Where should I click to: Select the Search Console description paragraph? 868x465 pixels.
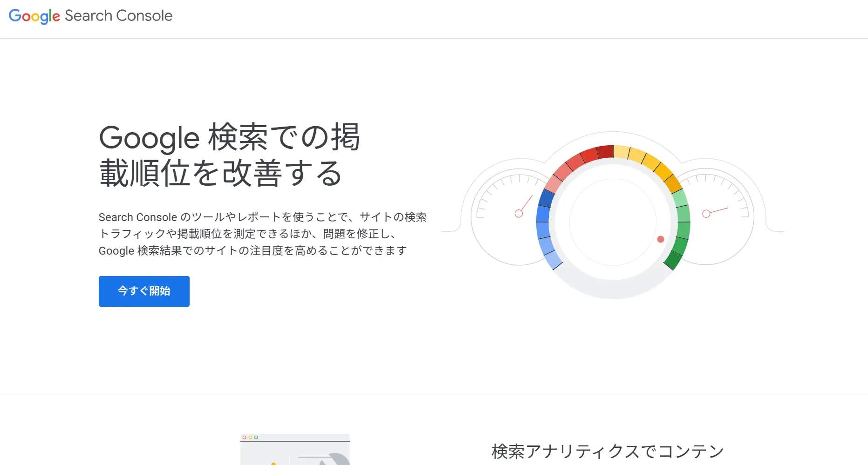[x=262, y=234]
